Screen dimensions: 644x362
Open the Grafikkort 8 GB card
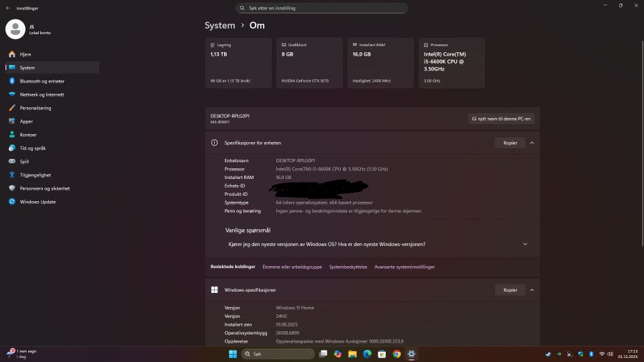pos(309,63)
